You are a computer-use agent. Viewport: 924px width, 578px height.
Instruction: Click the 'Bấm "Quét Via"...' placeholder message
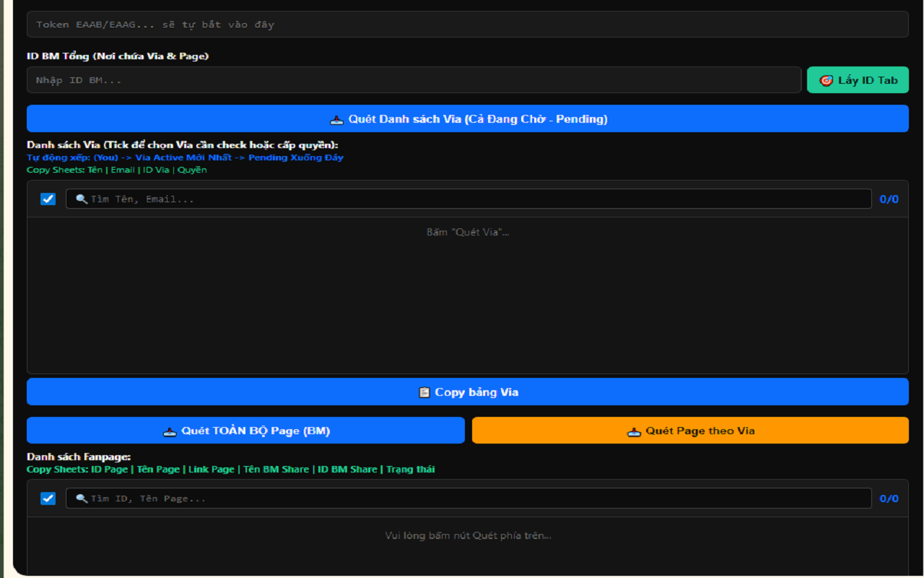pos(468,232)
